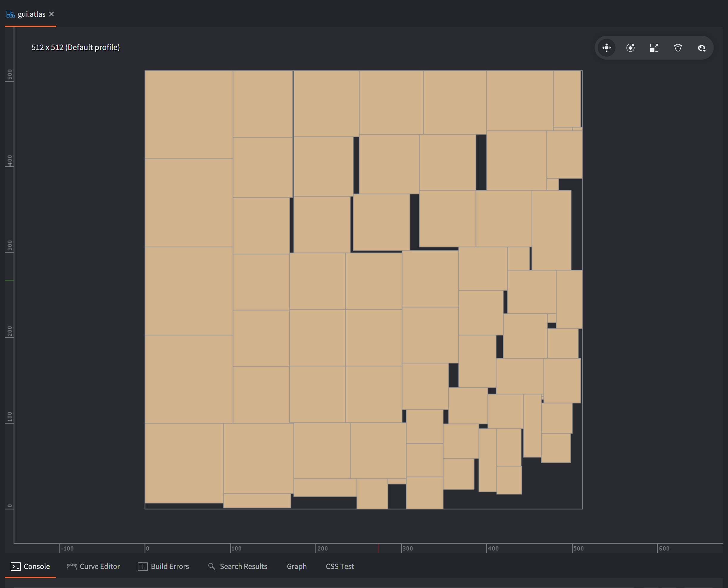Click the terminal icon next to Console
The width and height of the screenshot is (728, 588).
pos(15,566)
